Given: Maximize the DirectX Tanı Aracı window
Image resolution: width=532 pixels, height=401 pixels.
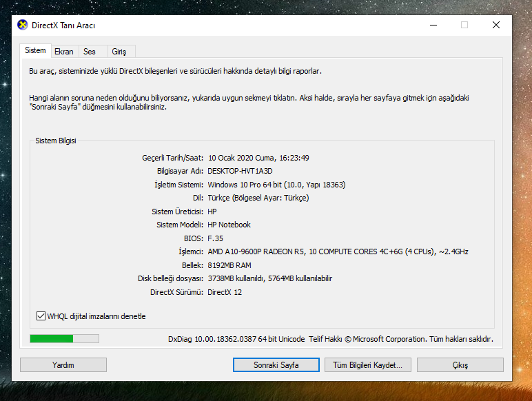Looking at the screenshot, I should point(464,25).
